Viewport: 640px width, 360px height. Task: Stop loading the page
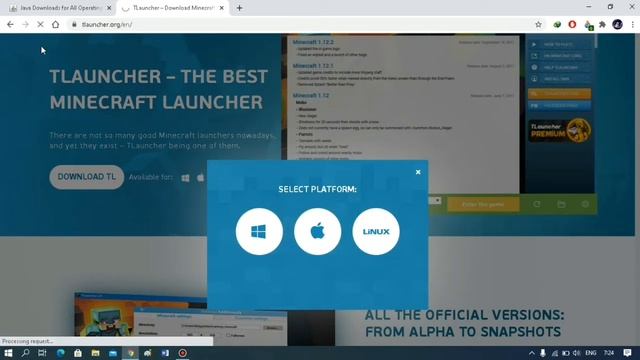[40, 24]
